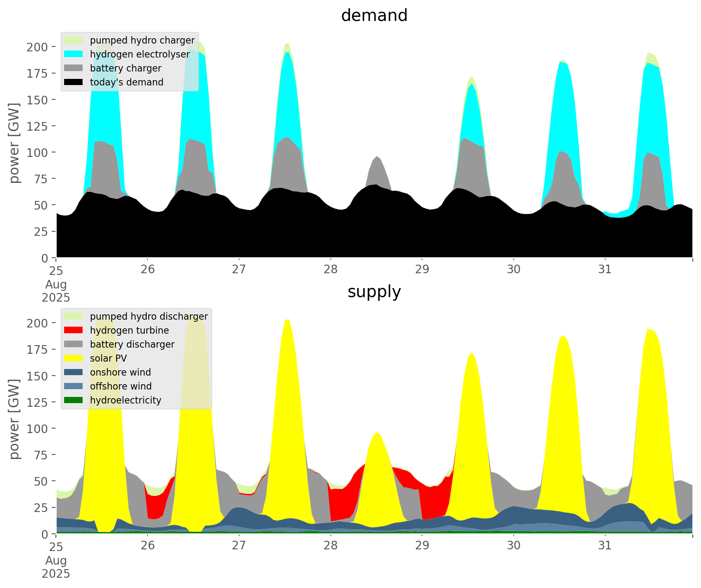Click the 200 tick on demand y-axis
The height and width of the screenshot is (588, 701).
coord(38,47)
